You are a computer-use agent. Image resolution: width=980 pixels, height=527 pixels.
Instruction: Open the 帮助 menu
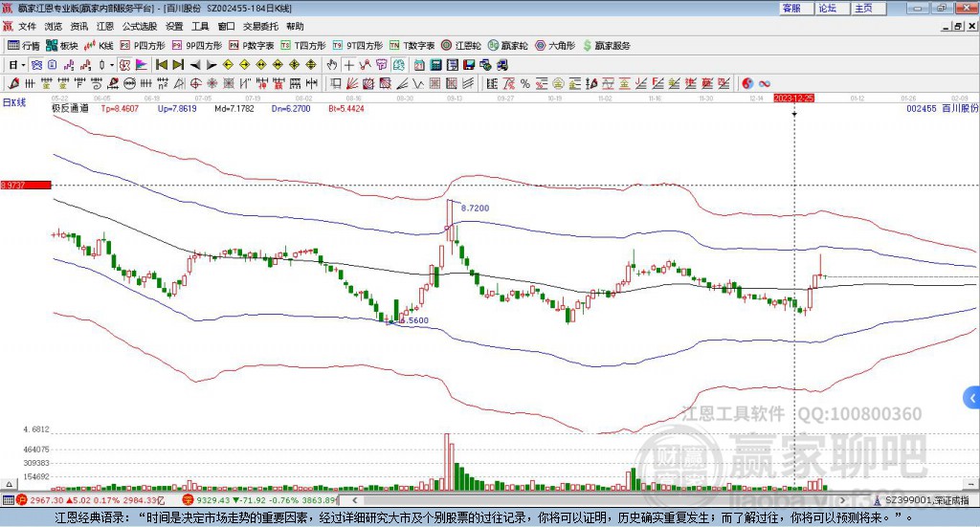coord(295,26)
